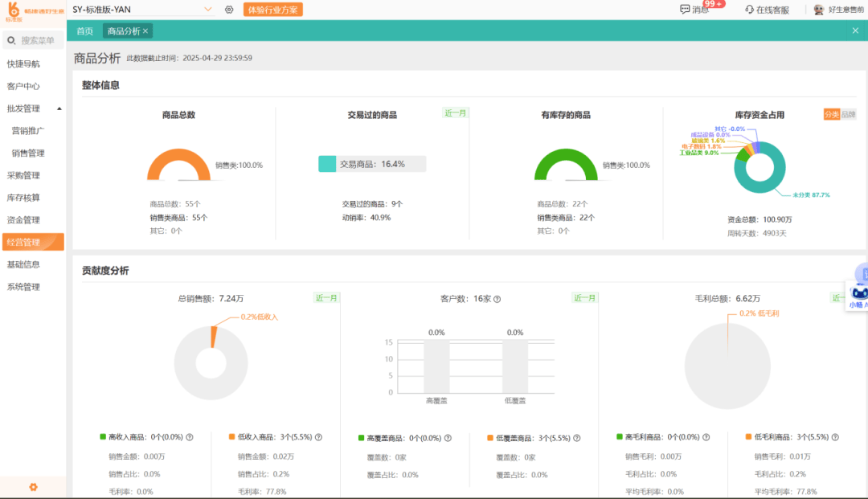
Task: Expand 毛利总额 card options chevron
Action: (837, 297)
